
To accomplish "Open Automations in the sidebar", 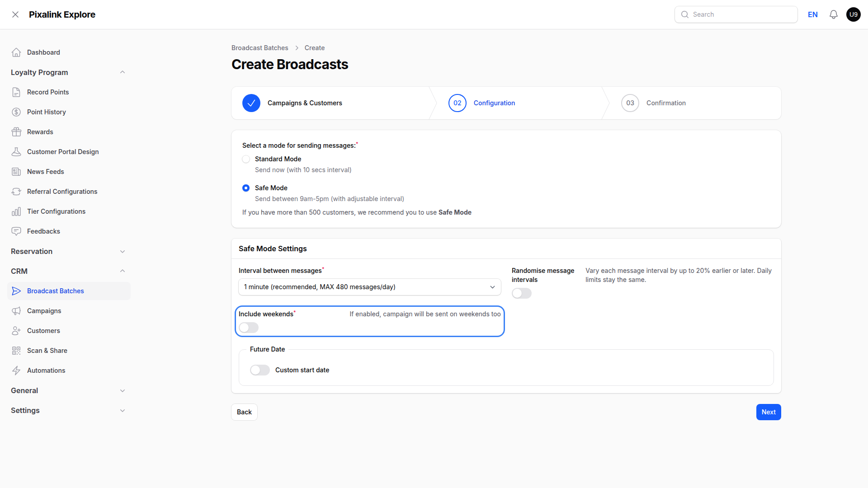I will tap(69, 371).
